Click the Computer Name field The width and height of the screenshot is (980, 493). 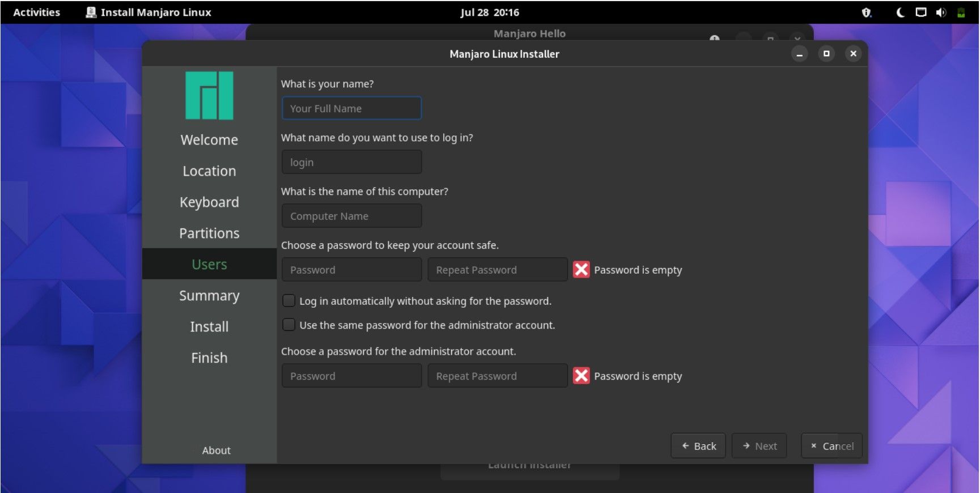pyautogui.click(x=351, y=216)
